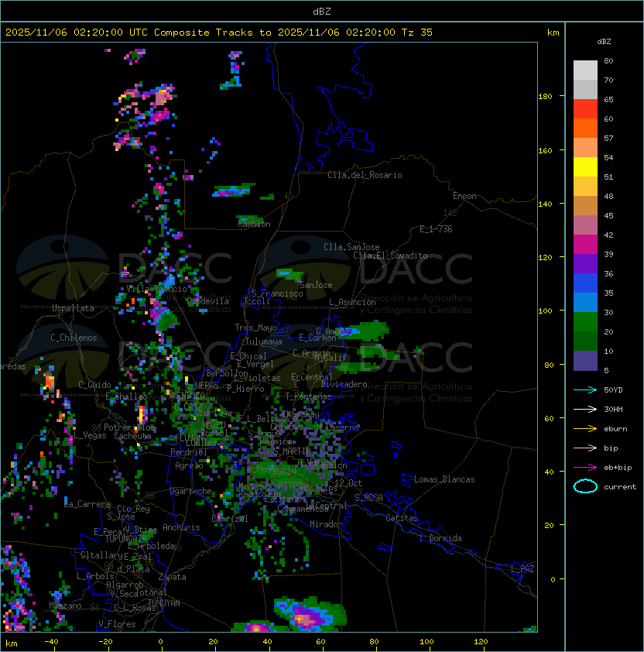Click the V_Flores place label
Image resolution: width=644 pixels, height=652 pixels.
coord(117,624)
